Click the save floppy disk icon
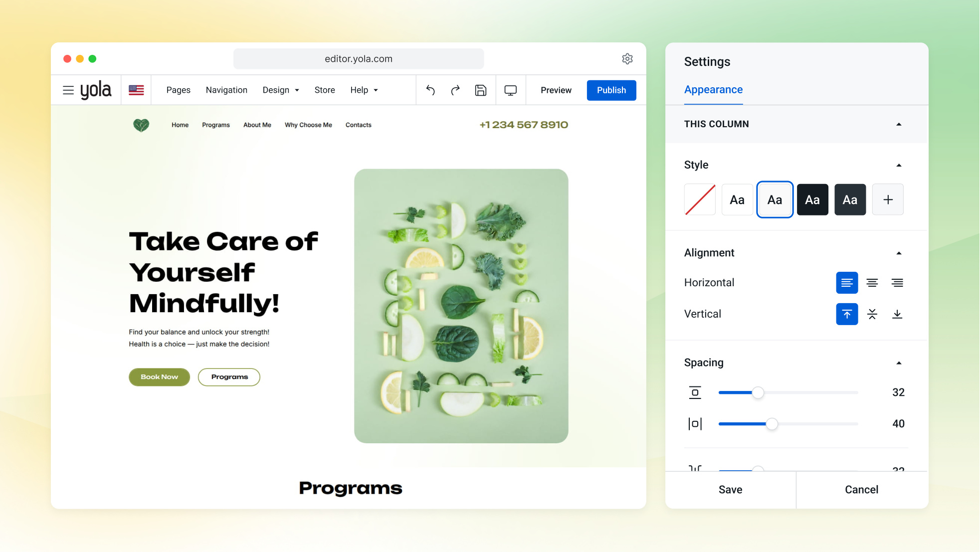The image size is (980, 552). coord(481,90)
